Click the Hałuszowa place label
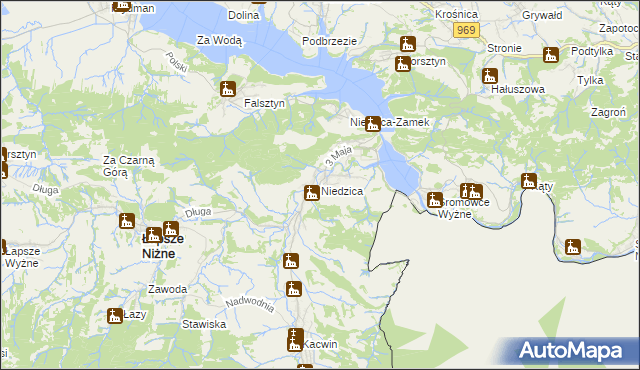The height and width of the screenshot is (370, 640). (518, 89)
